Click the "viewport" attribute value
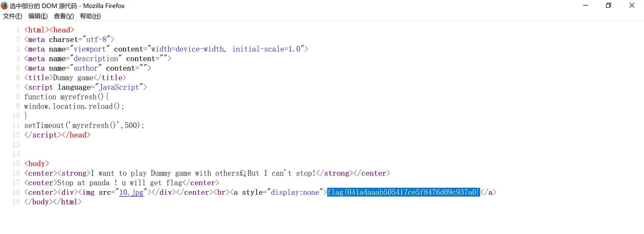Screen dimensions: 644x234 90,49
